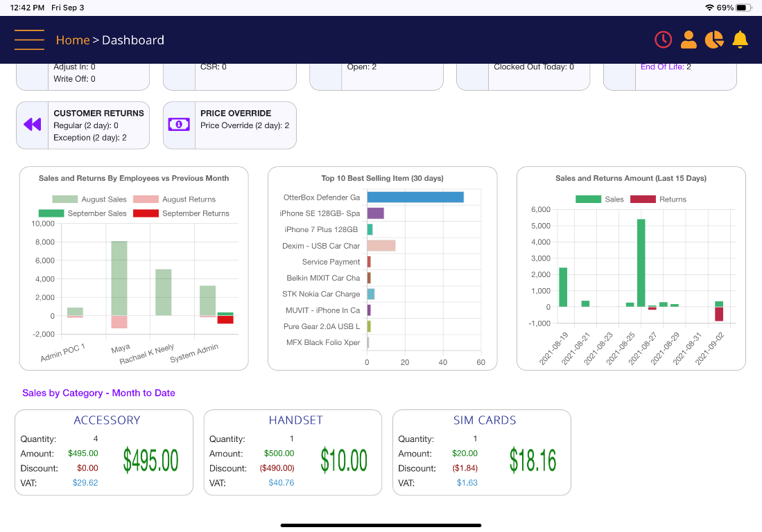This screenshot has height=532, width=762.
Task: Click the Wi-Fi icon in status bar
Action: pyautogui.click(x=709, y=8)
